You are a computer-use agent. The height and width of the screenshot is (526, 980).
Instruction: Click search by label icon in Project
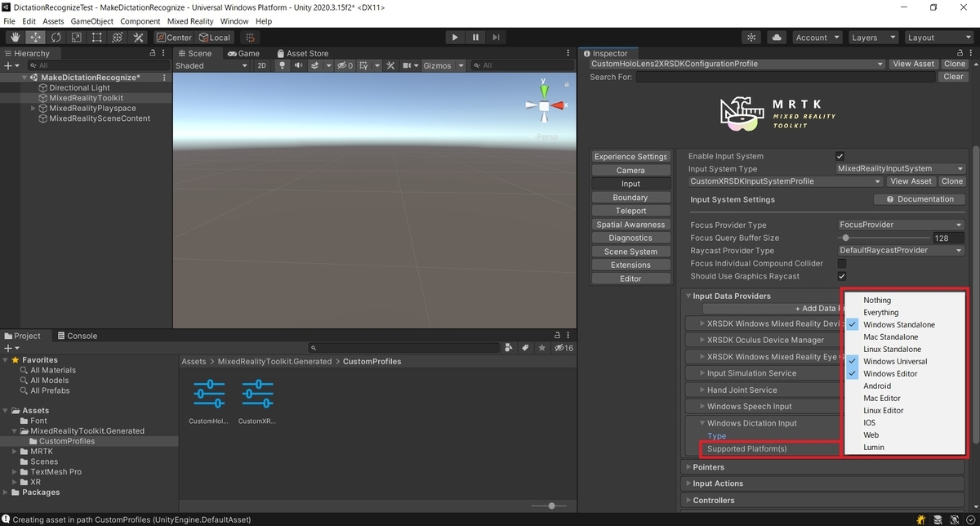click(x=525, y=348)
